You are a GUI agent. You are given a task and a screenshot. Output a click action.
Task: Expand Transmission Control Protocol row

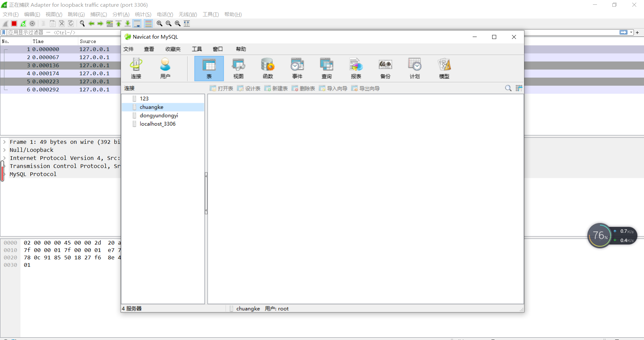(4, 166)
